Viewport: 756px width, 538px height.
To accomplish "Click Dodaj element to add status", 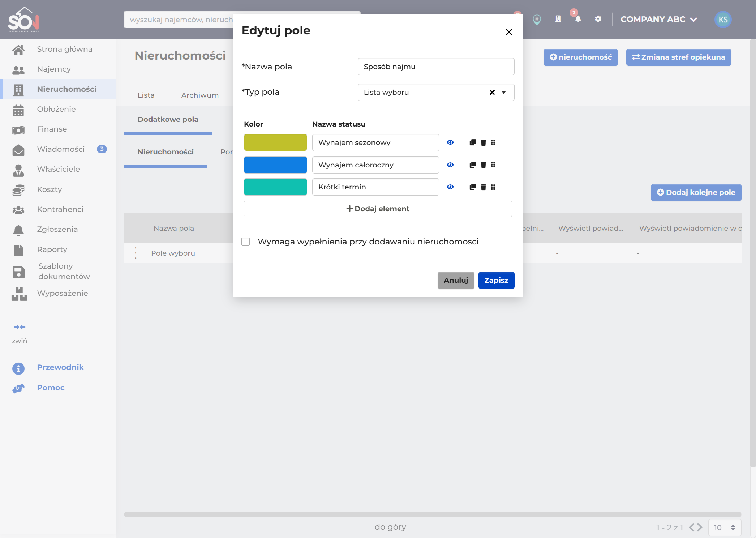I will [x=378, y=209].
